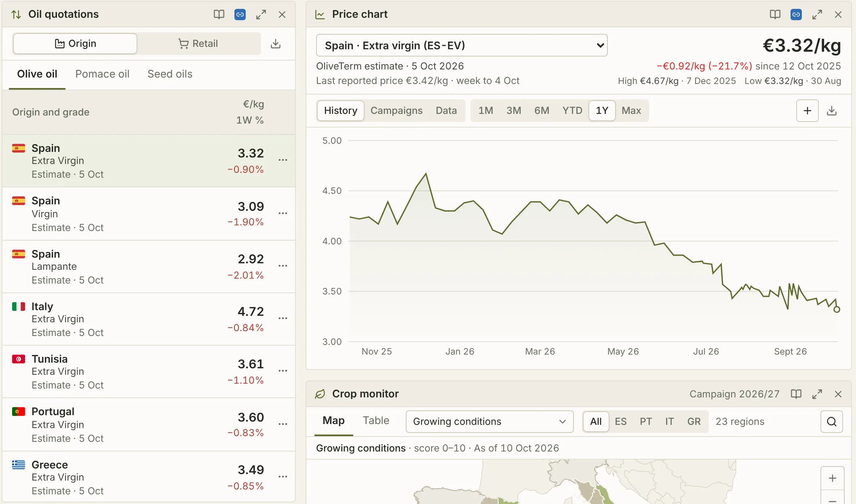Download the price chart data

[x=832, y=111]
